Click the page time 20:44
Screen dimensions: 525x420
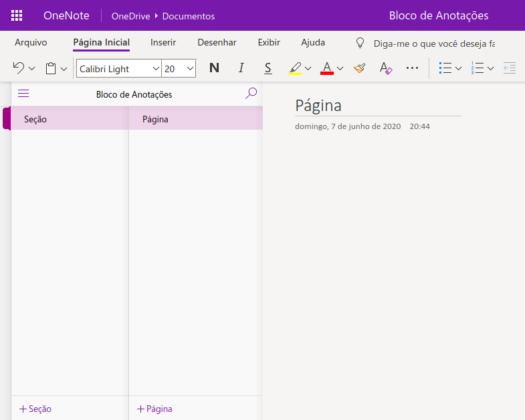point(420,126)
